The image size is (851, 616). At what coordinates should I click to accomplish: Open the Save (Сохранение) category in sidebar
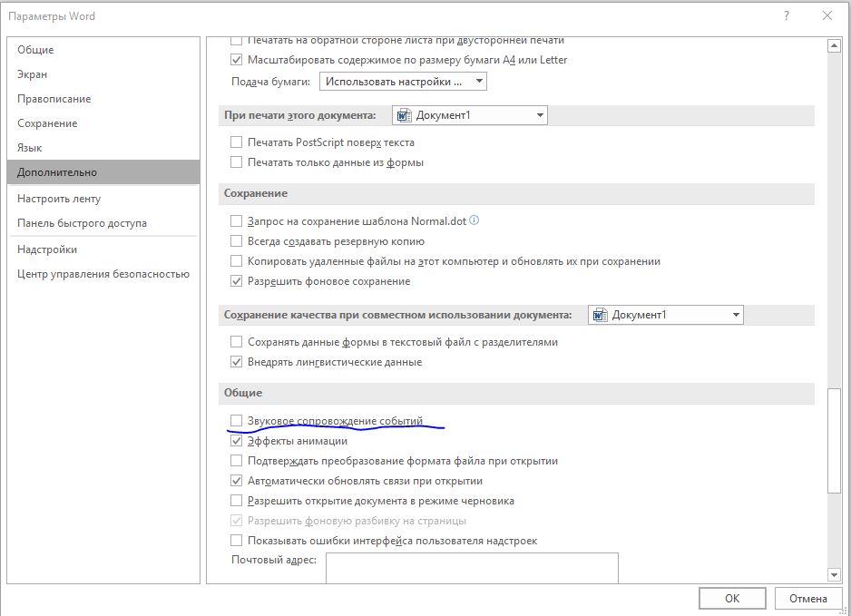[103, 123]
